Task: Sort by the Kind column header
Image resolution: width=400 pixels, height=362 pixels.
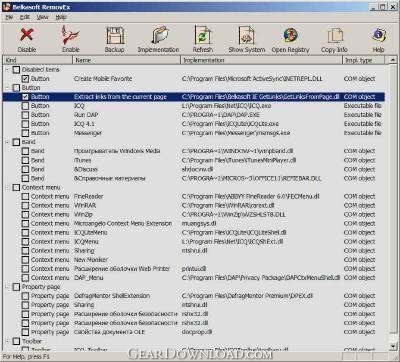Action: pos(37,60)
